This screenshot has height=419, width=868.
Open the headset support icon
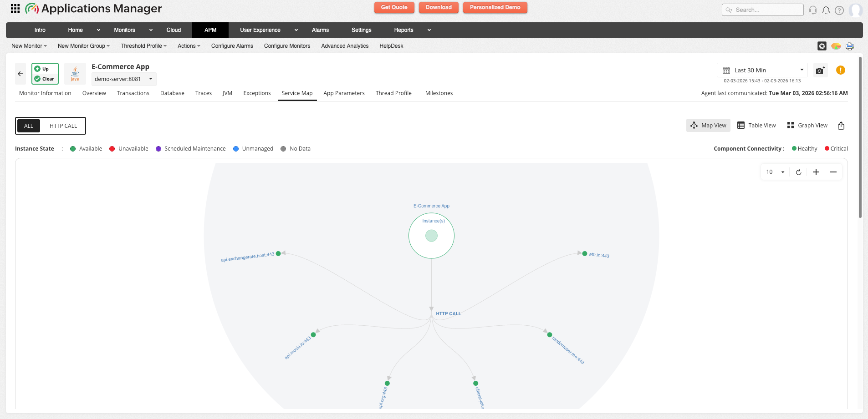click(813, 10)
